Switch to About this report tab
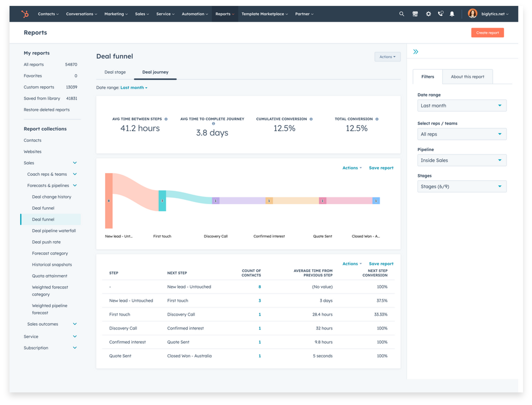The height and width of the screenshot is (405, 532). (467, 77)
